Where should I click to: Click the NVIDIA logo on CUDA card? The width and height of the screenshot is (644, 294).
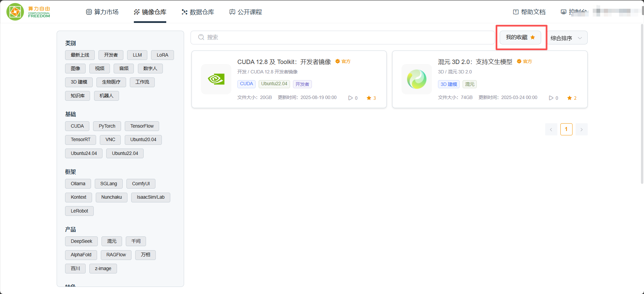[x=216, y=79]
